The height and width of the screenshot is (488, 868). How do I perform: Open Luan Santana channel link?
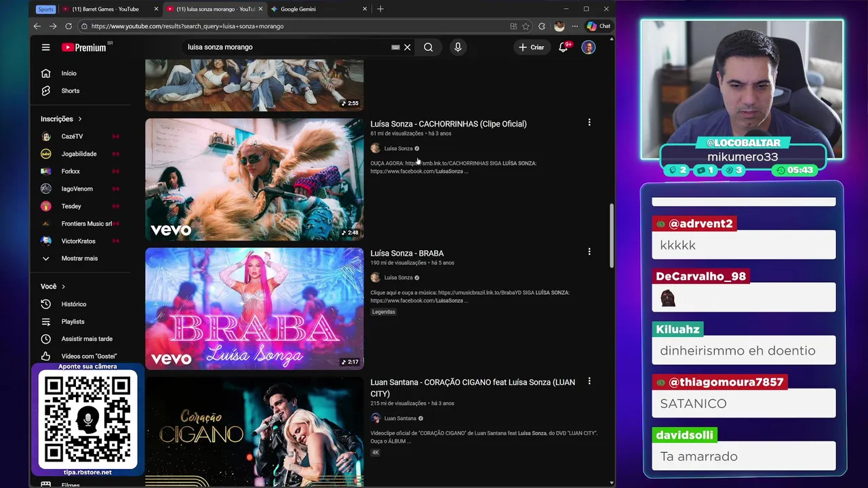[399, 418]
